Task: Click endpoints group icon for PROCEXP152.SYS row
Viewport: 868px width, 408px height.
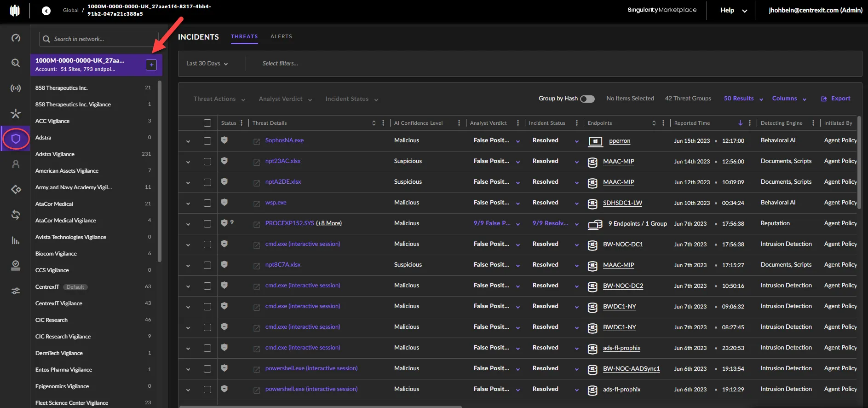Action: click(x=595, y=224)
